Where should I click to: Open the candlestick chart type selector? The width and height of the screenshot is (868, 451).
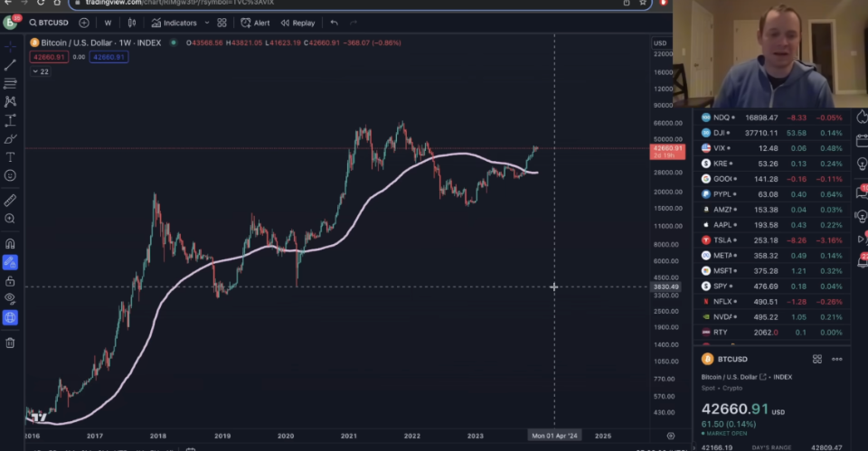(132, 23)
